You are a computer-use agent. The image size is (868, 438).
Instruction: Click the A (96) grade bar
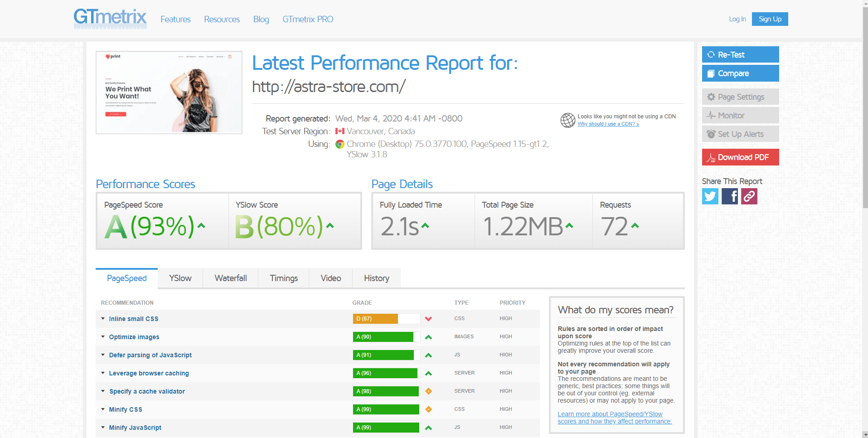[x=387, y=373]
